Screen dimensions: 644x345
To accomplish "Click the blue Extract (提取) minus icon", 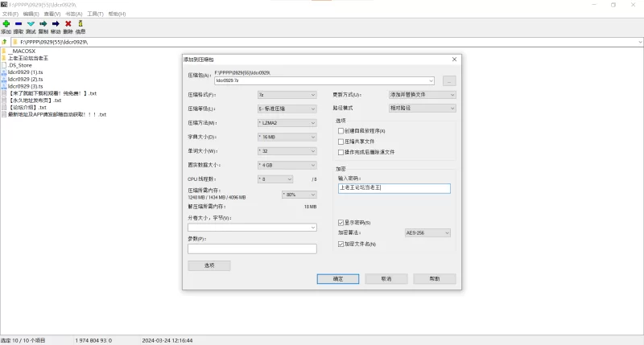I will click(x=19, y=24).
